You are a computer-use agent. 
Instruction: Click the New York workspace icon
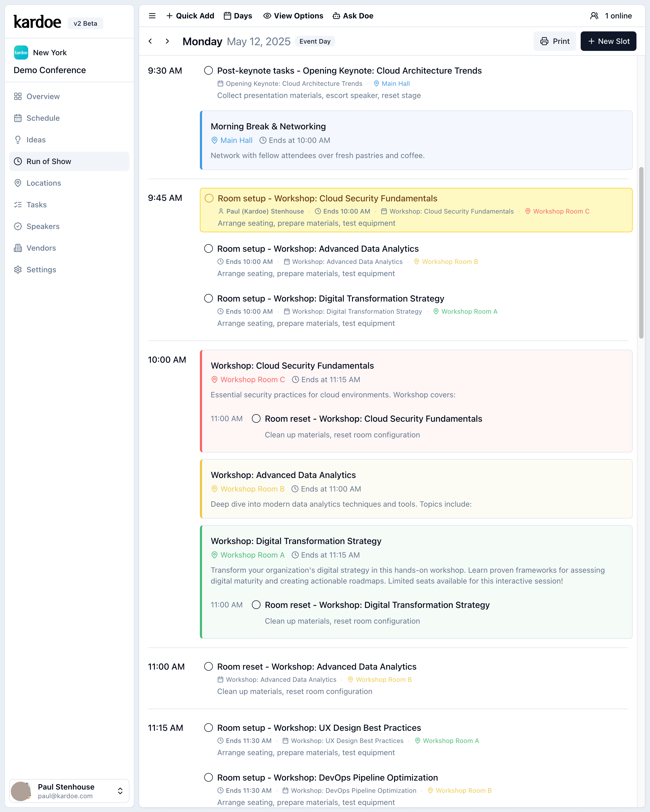pos(21,52)
